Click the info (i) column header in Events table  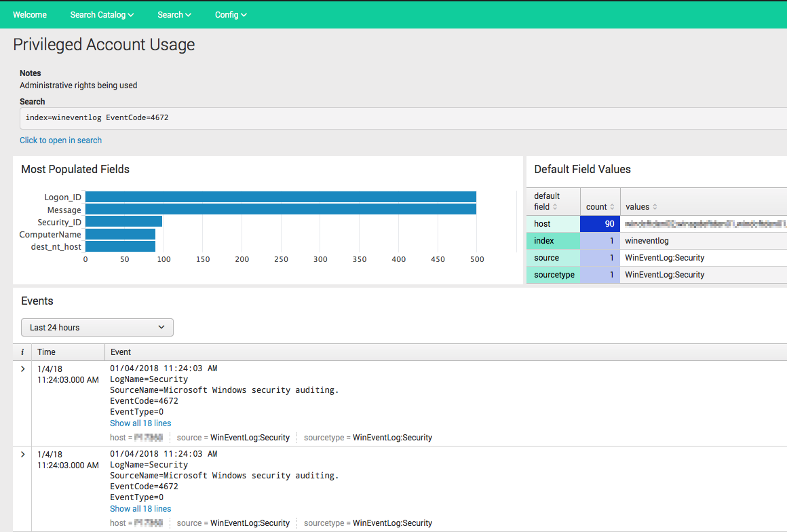pos(22,351)
